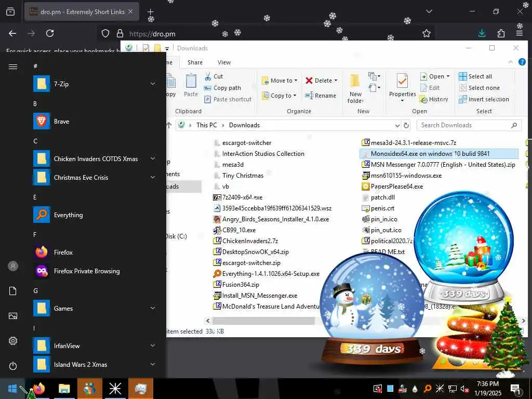This screenshot has width=532, height=399.
Task: Click Paste shortcut in the ribbon
Action: 228,99
